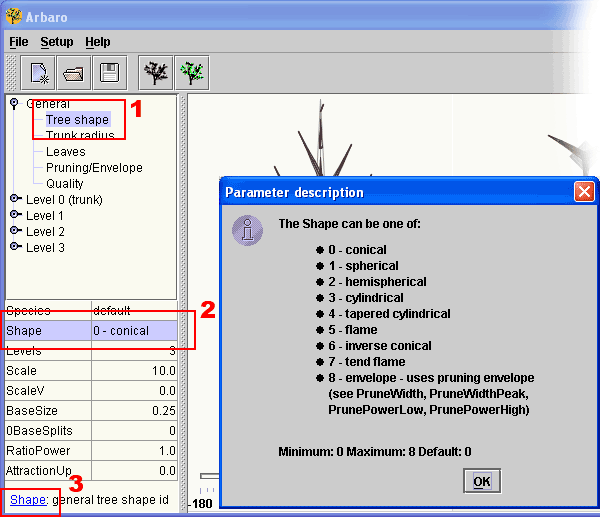Expand the Level 3 node
The image size is (600, 517).
tap(15, 247)
